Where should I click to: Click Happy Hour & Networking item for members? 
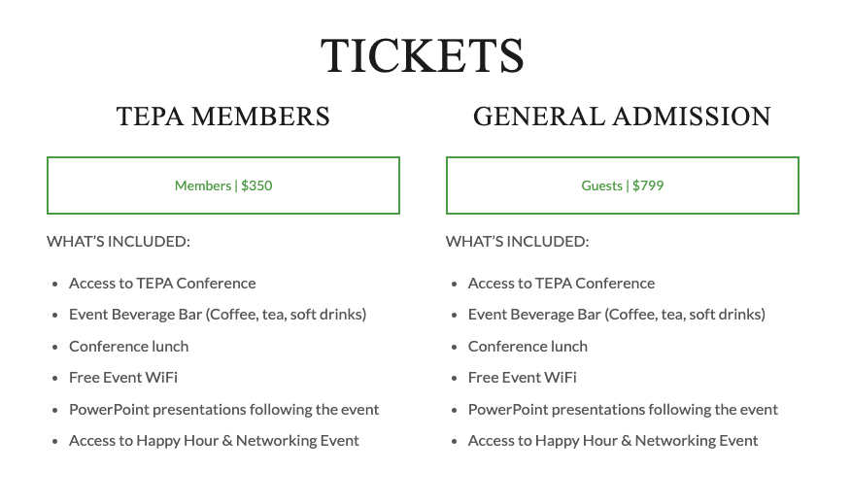tap(214, 441)
